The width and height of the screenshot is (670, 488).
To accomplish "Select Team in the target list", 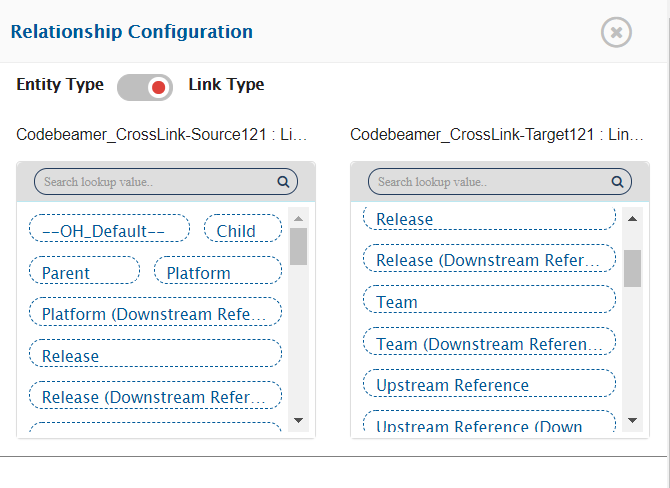I will pyautogui.click(x=489, y=301).
